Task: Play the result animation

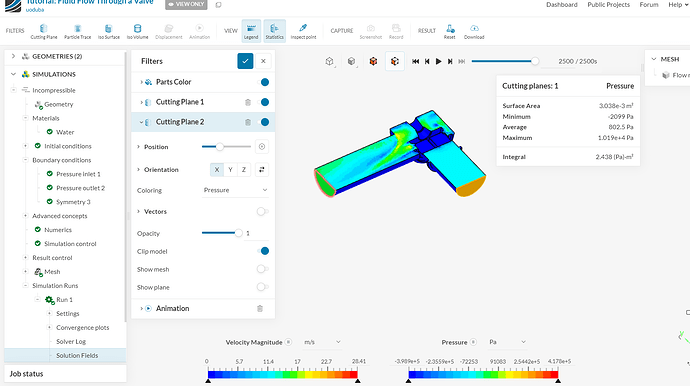Action: (438, 62)
